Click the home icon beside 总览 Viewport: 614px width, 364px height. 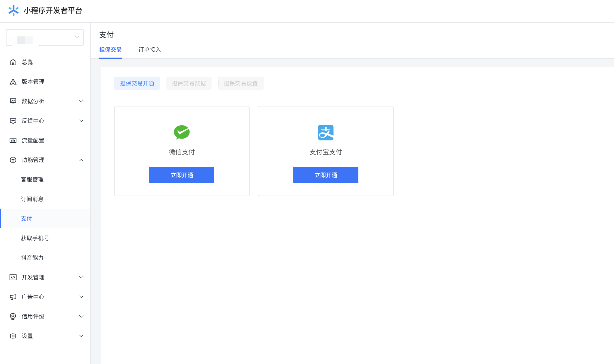pos(13,62)
